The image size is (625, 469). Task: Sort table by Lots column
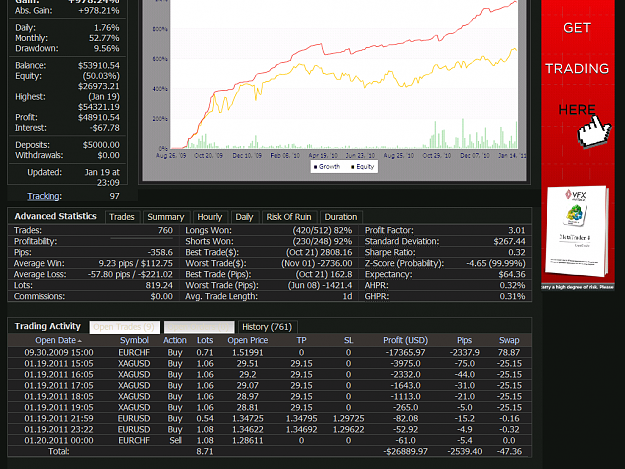[205, 340]
